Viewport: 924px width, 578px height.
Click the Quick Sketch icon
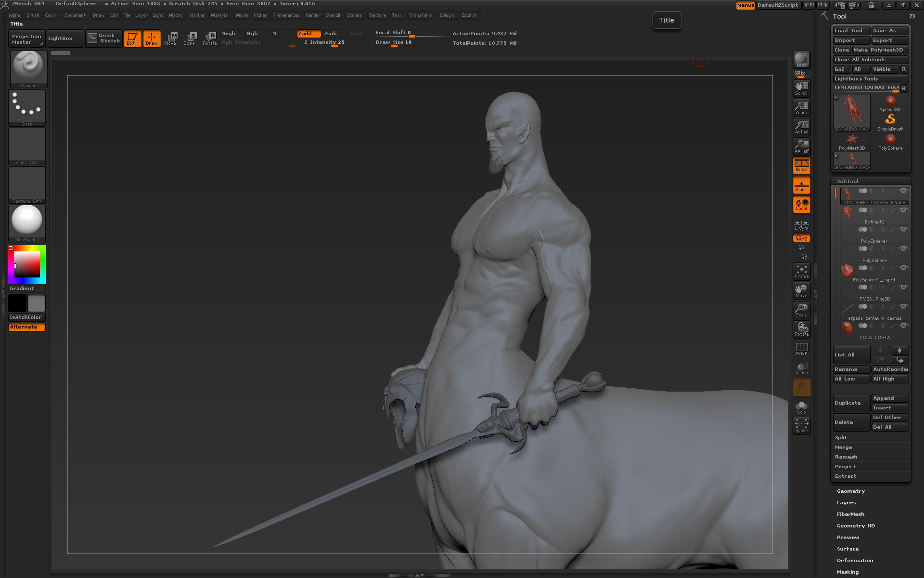pos(104,38)
